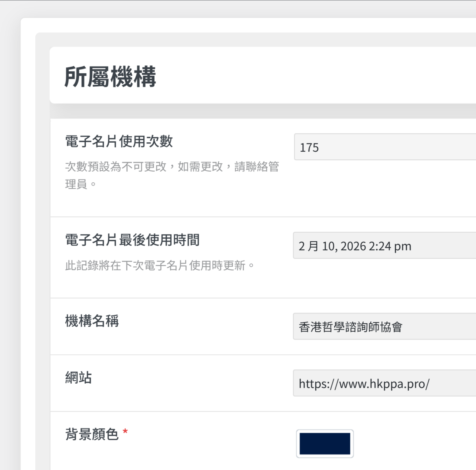
Task: Click the 理員。 end of the help text
Action: pos(81,184)
